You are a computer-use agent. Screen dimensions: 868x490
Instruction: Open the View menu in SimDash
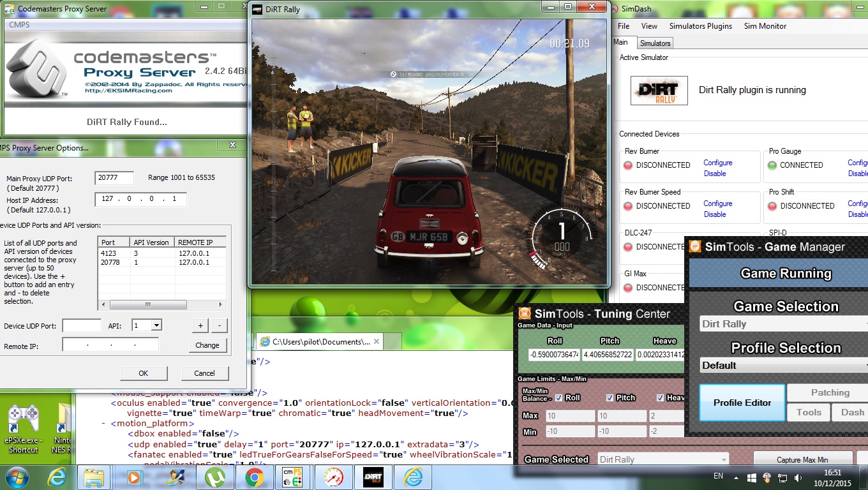pos(649,26)
